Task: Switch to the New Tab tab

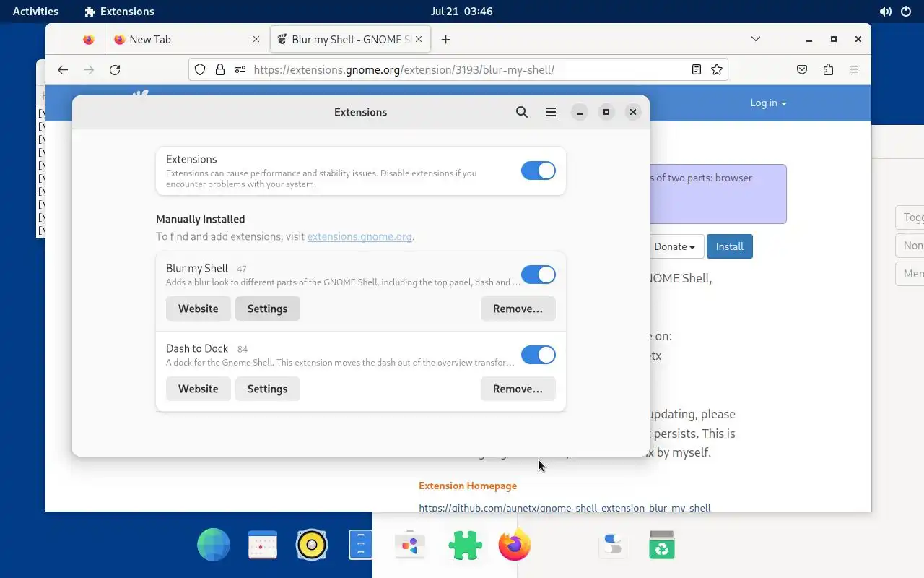Action: [x=187, y=40]
